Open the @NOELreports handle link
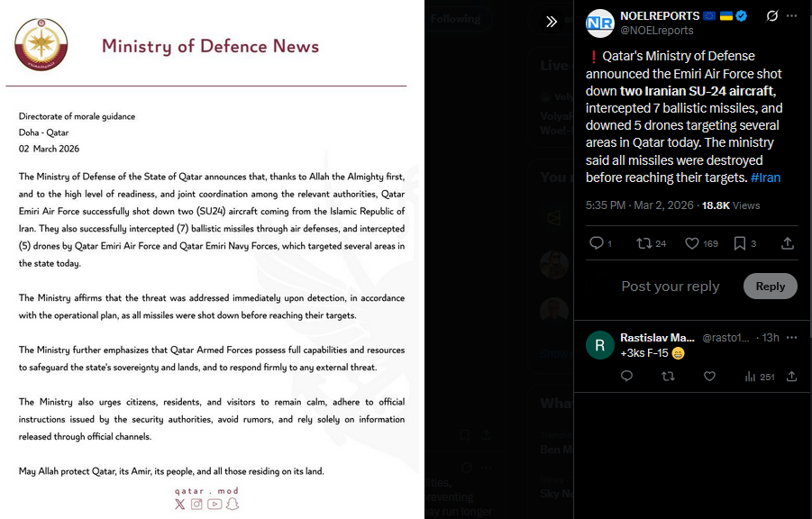This screenshot has height=519, width=812. click(657, 31)
